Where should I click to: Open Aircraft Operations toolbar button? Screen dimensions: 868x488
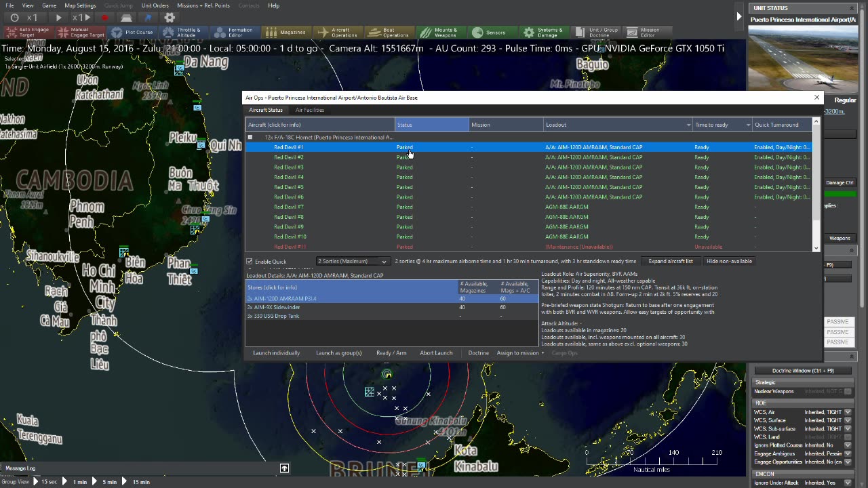click(x=338, y=32)
